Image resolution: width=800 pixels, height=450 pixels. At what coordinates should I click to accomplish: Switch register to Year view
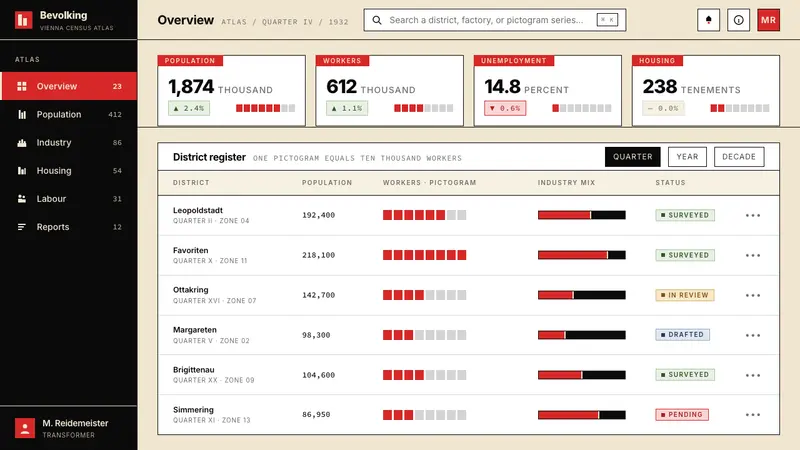click(x=687, y=157)
